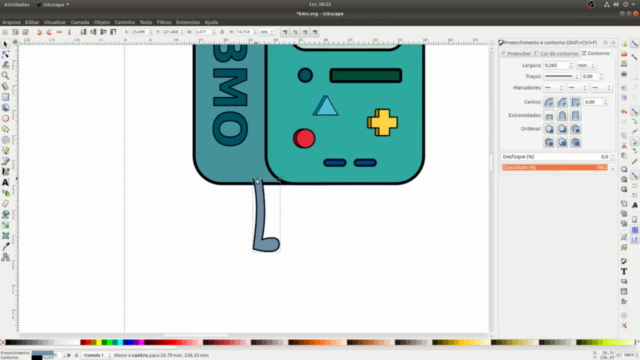Click the Save document icon
The image size is (640, 360).
[x=624, y=64]
